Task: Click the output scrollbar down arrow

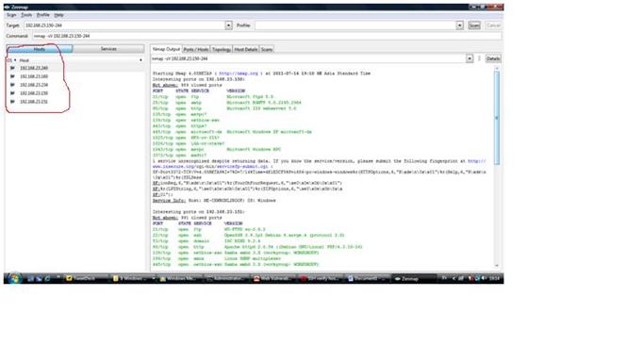Action: click(497, 266)
